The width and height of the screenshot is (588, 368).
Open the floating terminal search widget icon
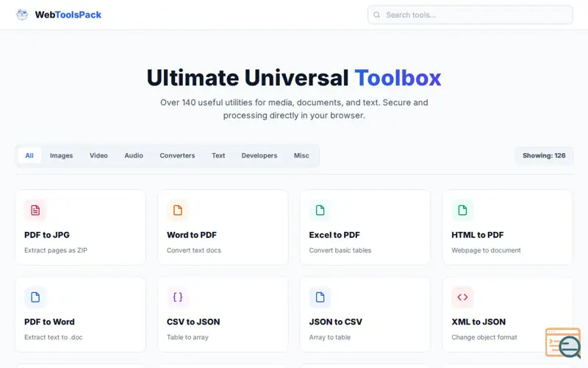click(563, 342)
